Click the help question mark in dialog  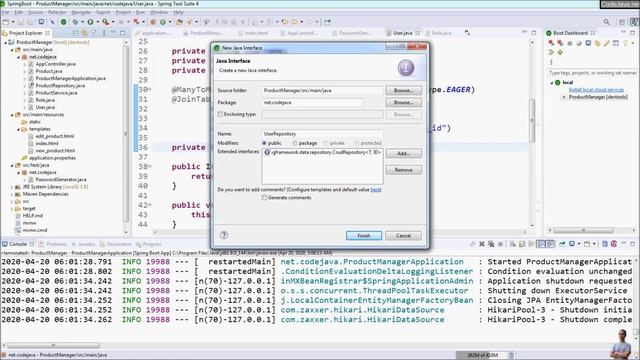click(224, 235)
